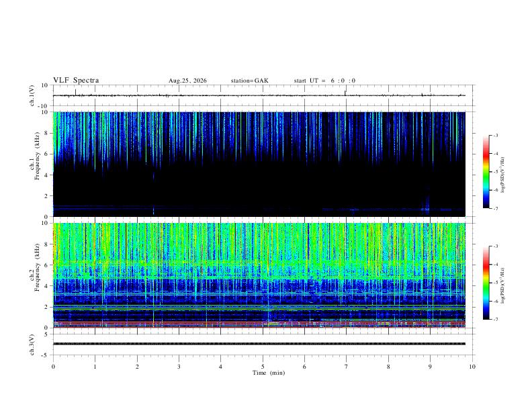
Task: Click the ch.1 spectrogram color scale bar
Action: (x=486, y=172)
